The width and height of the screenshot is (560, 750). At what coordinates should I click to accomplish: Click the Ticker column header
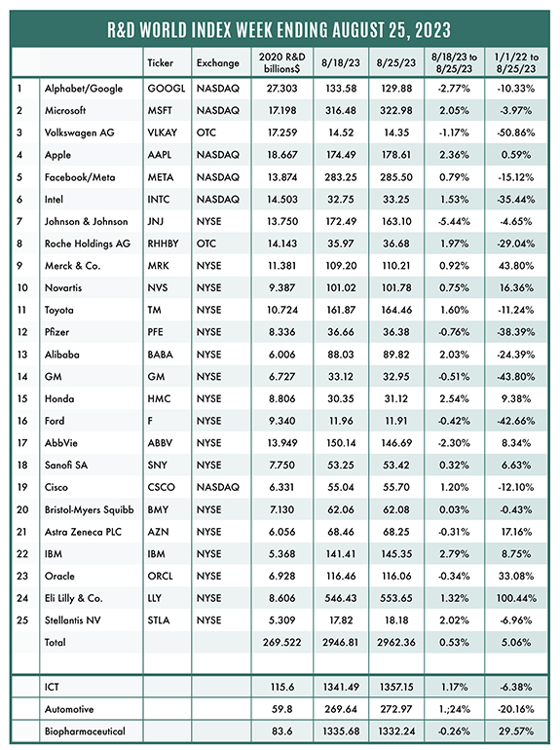pos(160,62)
